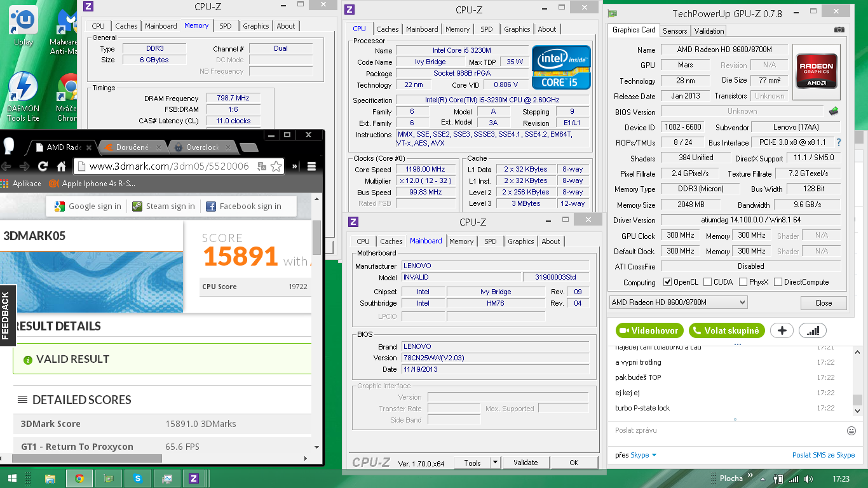Click the Validate button in CPU-Z

(526, 463)
